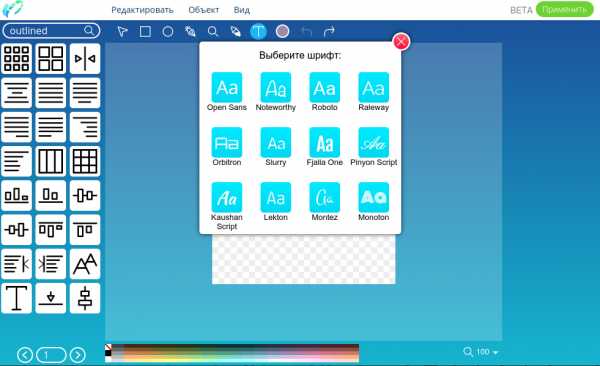Select the center-aligned text icon
This screenshot has width=600, height=366.
click(x=16, y=93)
